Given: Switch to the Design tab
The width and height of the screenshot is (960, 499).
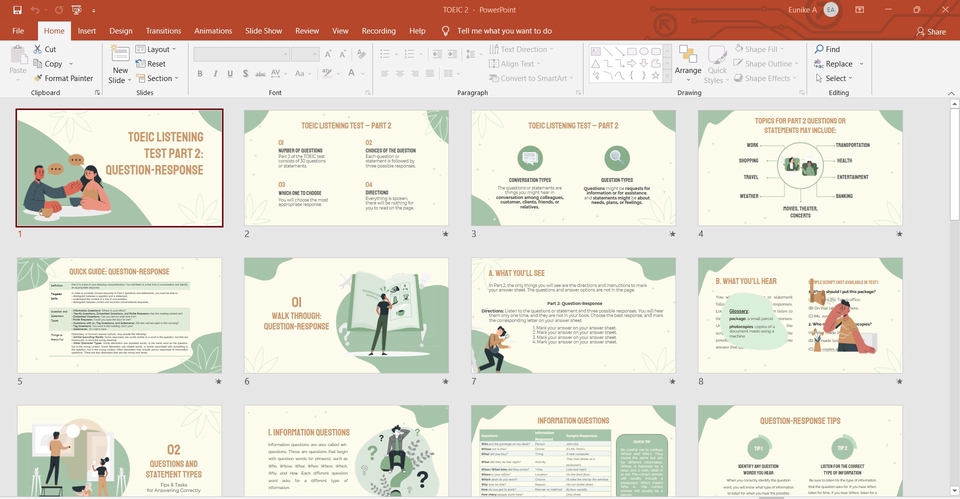Looking at the screenshot, I should pos(121,31).
